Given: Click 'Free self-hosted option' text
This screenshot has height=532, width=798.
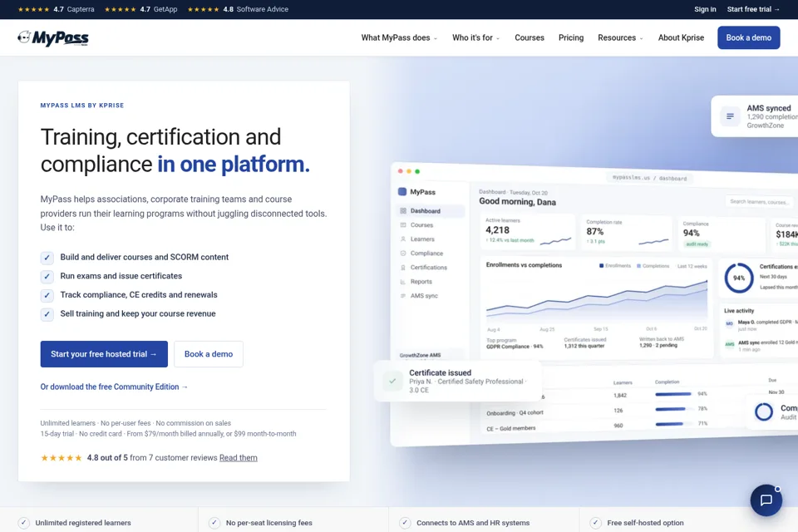Looking at the screenshot, I should 645,523.
